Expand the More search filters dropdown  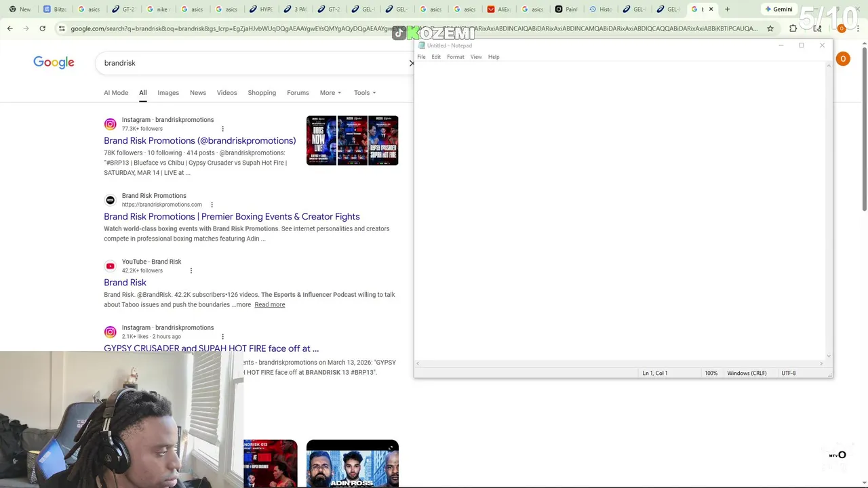(x=330, y=93)
